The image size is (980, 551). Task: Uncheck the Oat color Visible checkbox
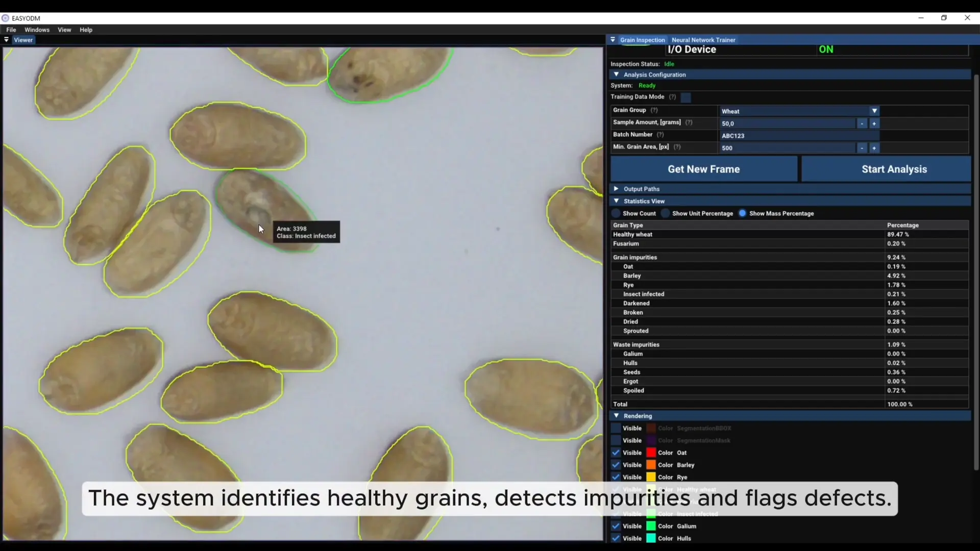point(616,453)
